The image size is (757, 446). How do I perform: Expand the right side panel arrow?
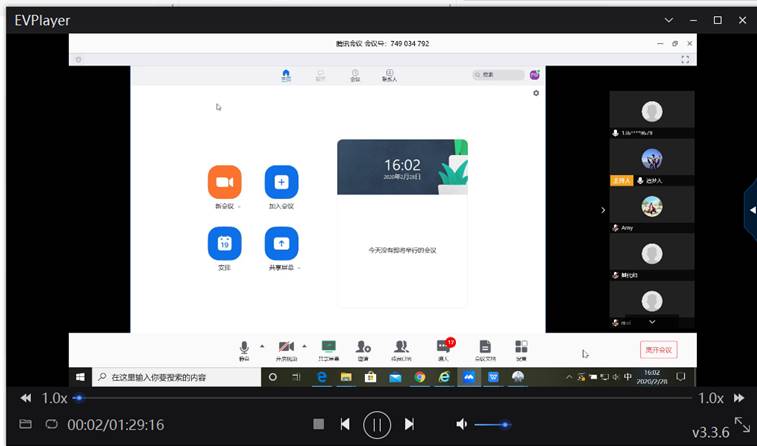pyautogui.click(x=751, y=209)
